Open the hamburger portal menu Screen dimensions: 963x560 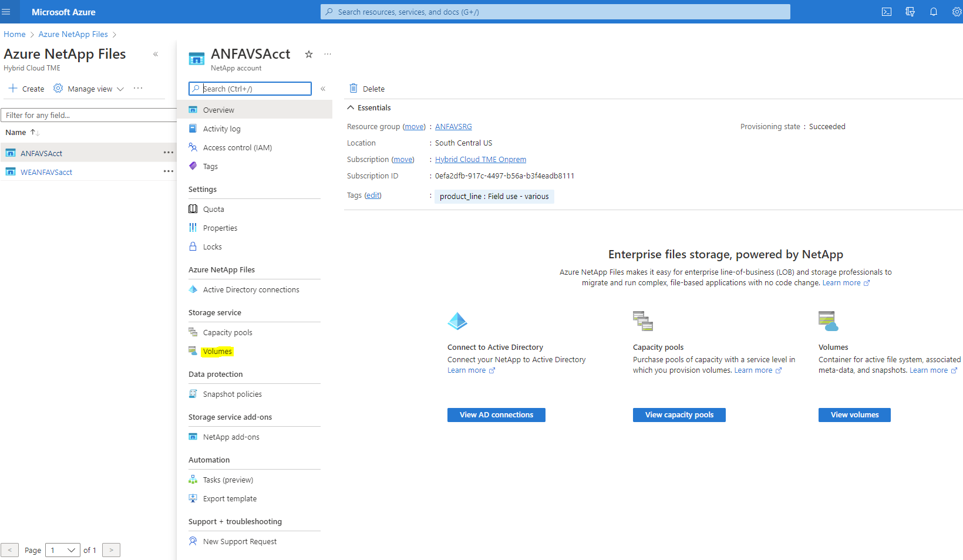click(6, 12)
